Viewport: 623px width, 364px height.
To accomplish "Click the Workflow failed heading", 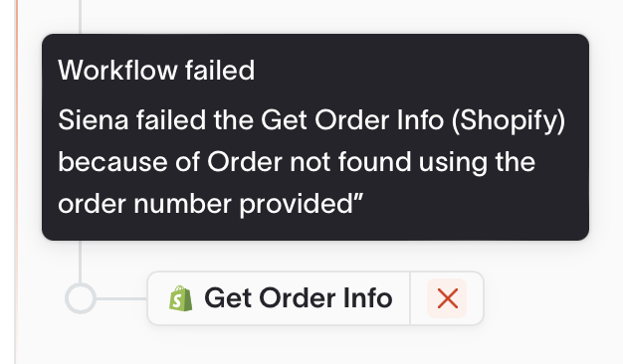I will (156, 71).
